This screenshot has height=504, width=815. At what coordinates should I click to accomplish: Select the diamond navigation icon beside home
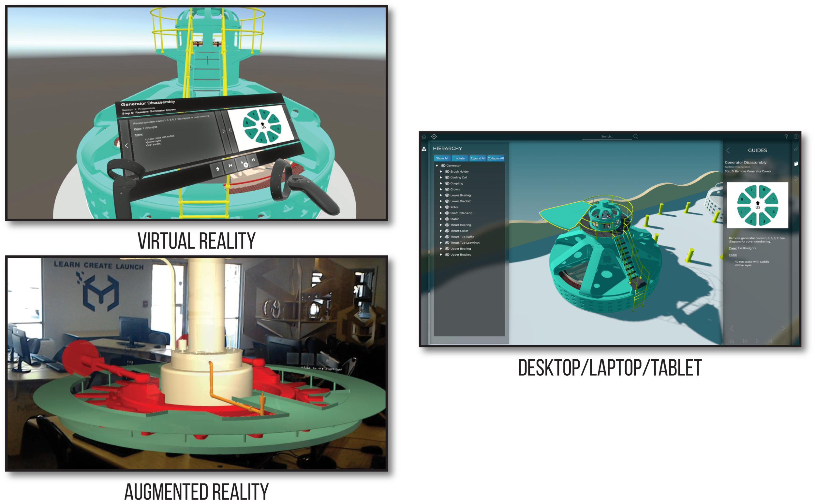tap(434, 136)
